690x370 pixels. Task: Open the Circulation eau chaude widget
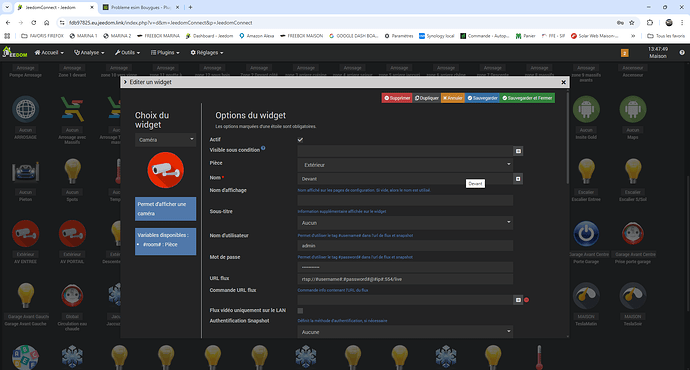72,295
